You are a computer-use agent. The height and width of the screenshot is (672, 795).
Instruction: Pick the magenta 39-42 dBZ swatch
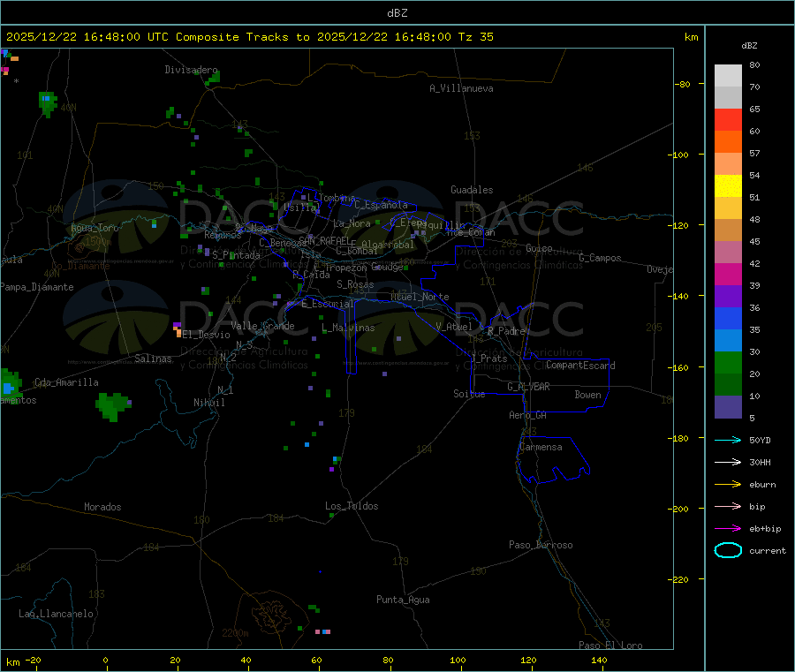(728, 274)
